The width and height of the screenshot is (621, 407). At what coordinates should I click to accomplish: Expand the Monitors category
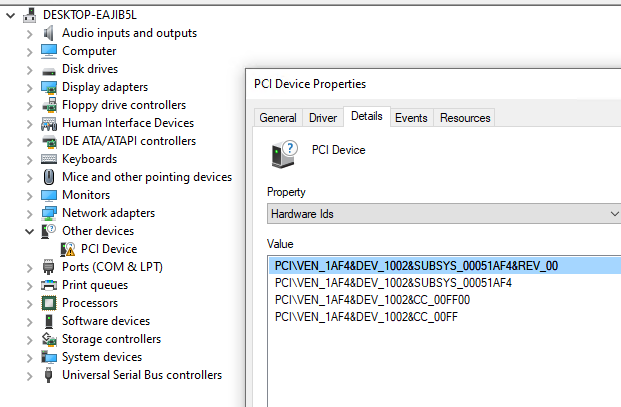click(29, 195)
